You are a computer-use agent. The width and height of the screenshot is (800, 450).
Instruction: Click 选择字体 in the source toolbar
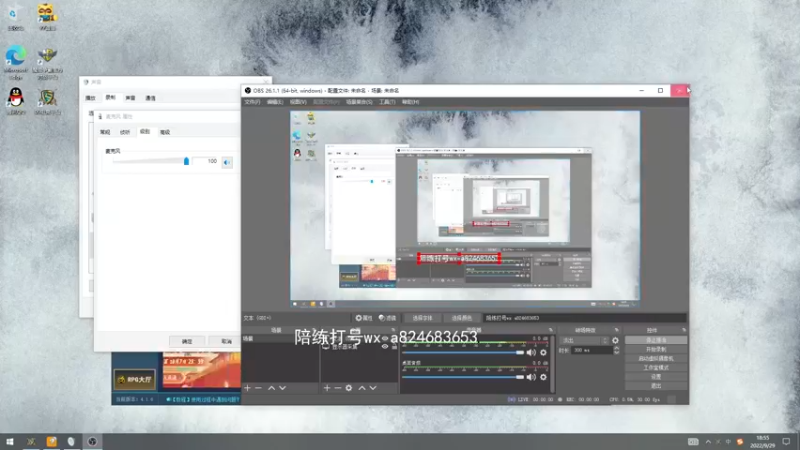(x=422, y=318)
